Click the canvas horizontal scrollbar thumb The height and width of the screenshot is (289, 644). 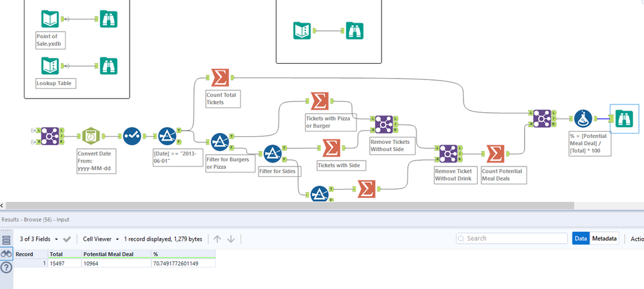click(x=289, y=205)
